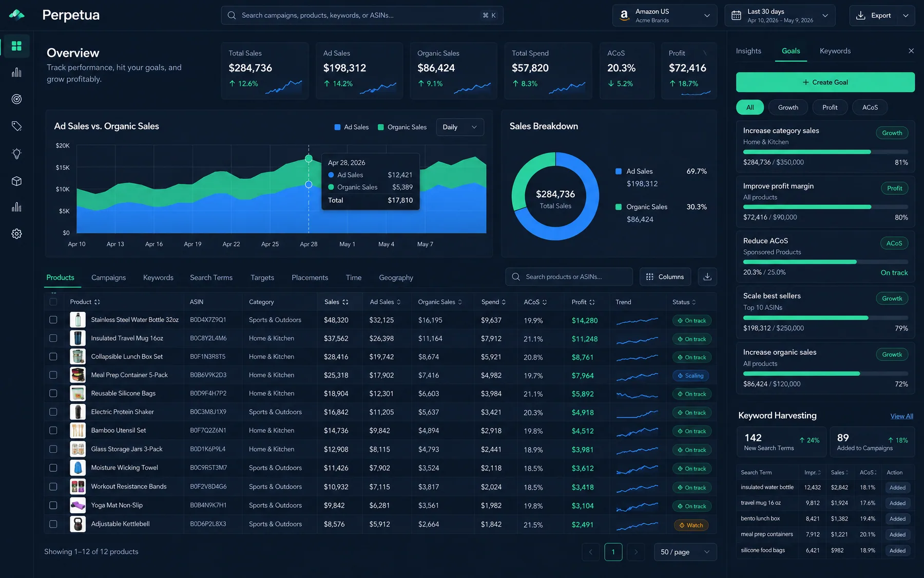Image resolution: width=924 pixels, height=578 pixels.
Task: Open the target goals icon in sidebar
Action: (16, 99)
